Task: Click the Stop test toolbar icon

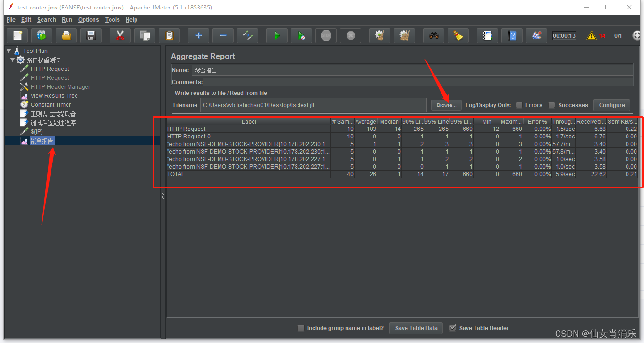Action: click(x=326, y=35)
